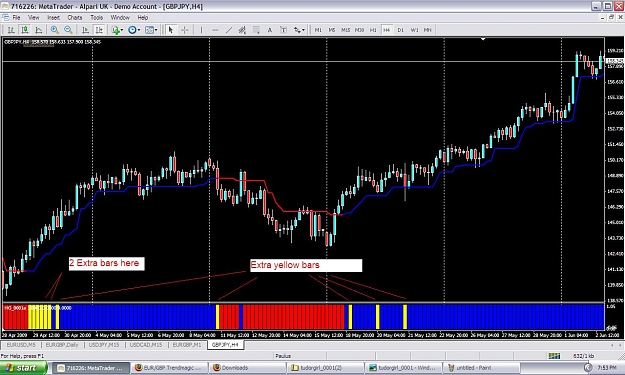
Task: Toggle chart shift
Action: (99, 30)
